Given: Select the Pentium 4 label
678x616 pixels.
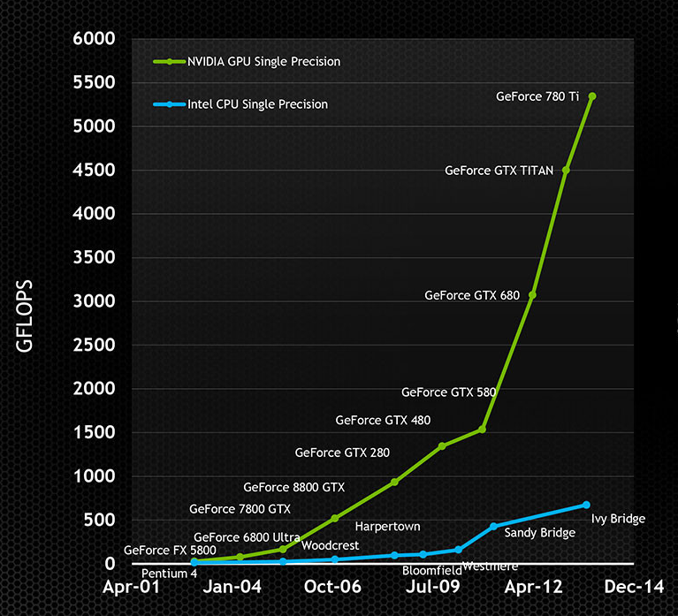Looking at the screenshot, I should [x=169, y=574].
